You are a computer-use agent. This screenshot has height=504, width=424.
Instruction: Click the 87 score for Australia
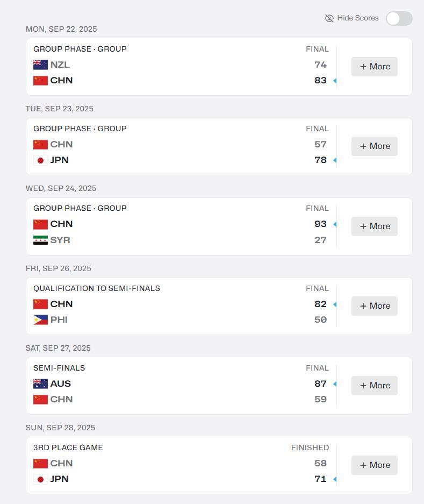click(x=320, y=384)
